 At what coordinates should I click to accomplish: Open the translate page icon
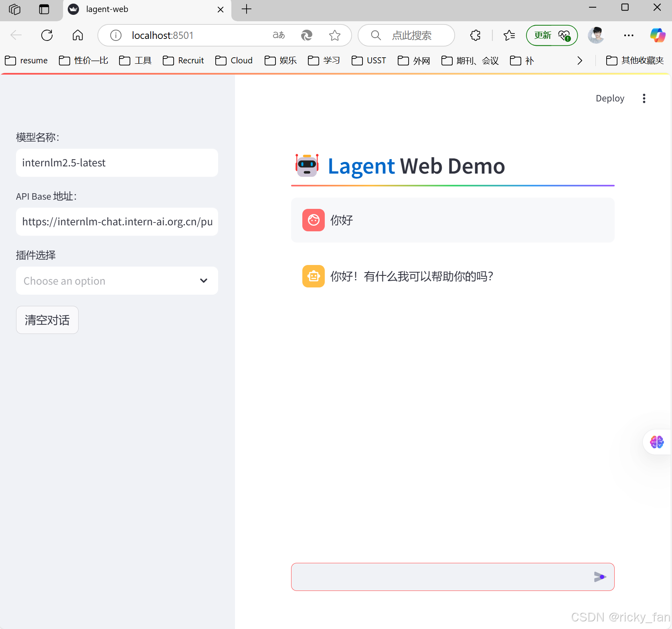279,35
